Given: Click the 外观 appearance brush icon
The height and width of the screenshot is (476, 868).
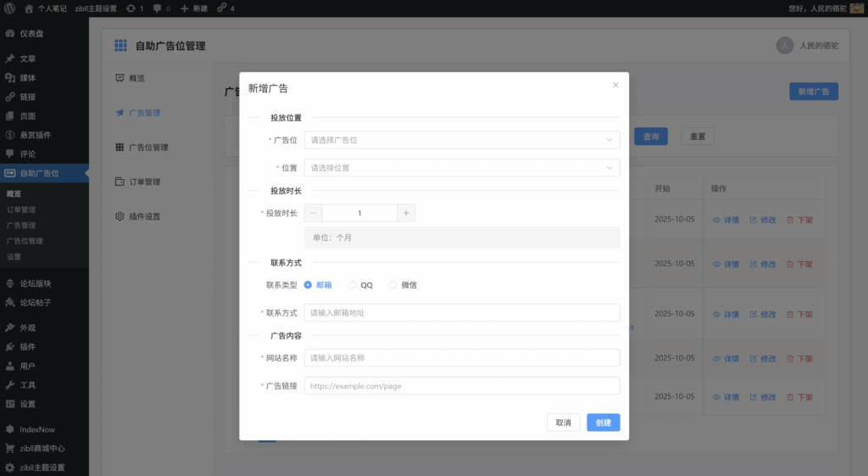Looking at the screenshot, I should pyautogui.click(x=9, y=328).
